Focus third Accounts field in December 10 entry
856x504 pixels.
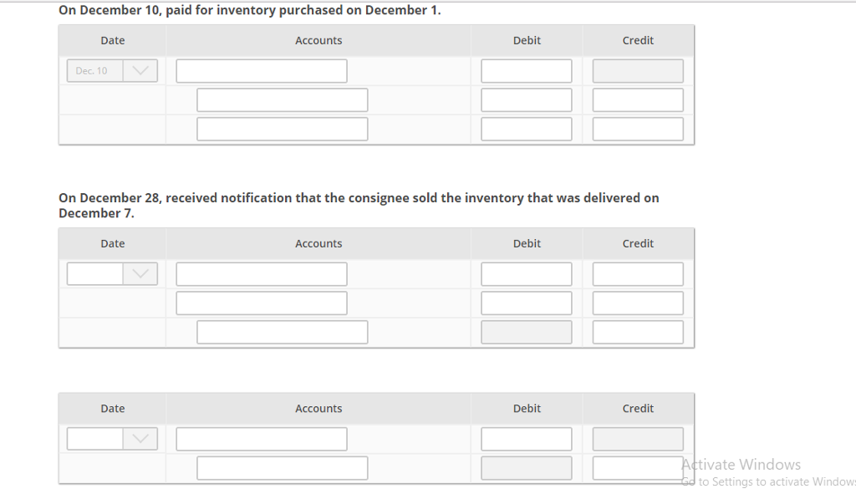[282, 130]
